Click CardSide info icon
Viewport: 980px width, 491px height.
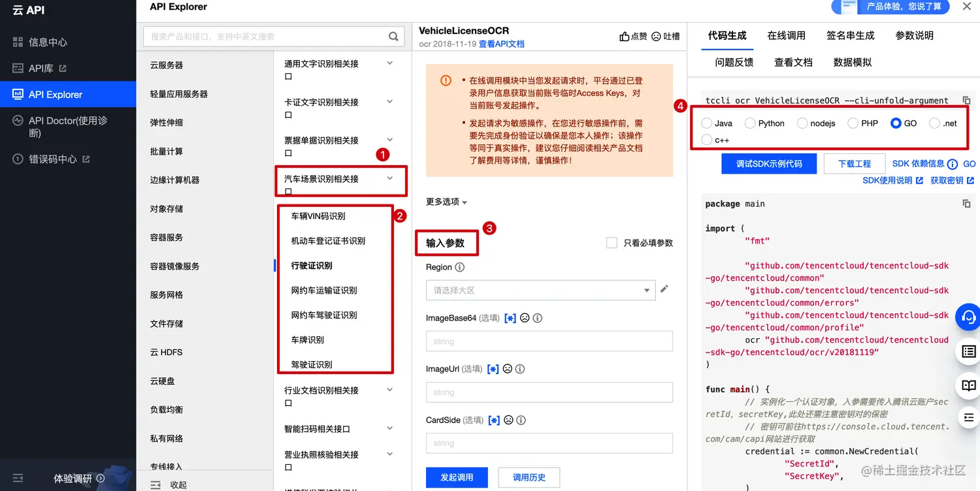(x=521, y=420)
